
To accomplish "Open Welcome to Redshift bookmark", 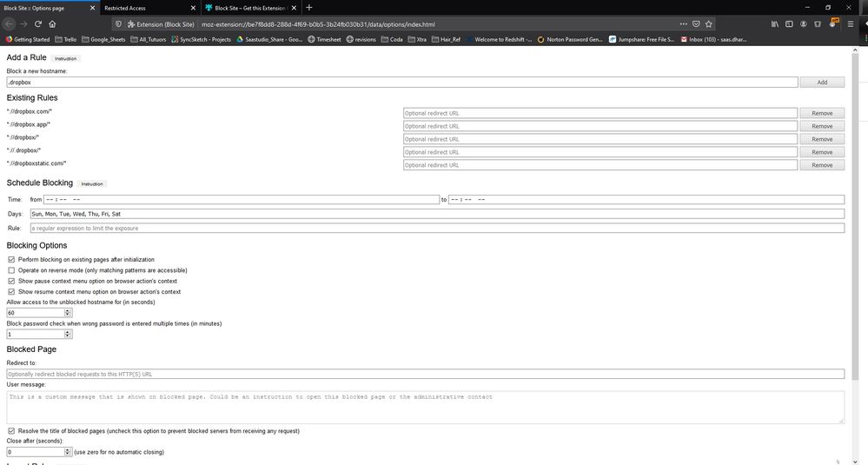I will tap(499, 39).
